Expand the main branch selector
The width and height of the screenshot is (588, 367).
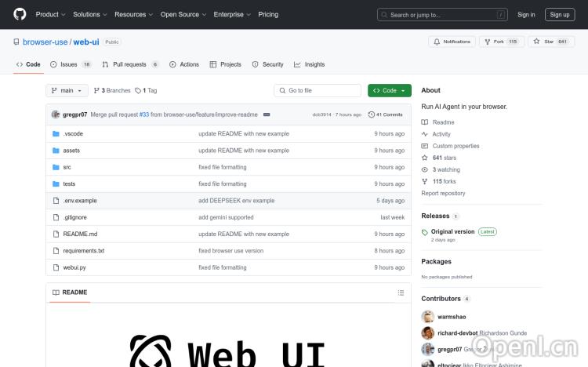pos(66,90)
